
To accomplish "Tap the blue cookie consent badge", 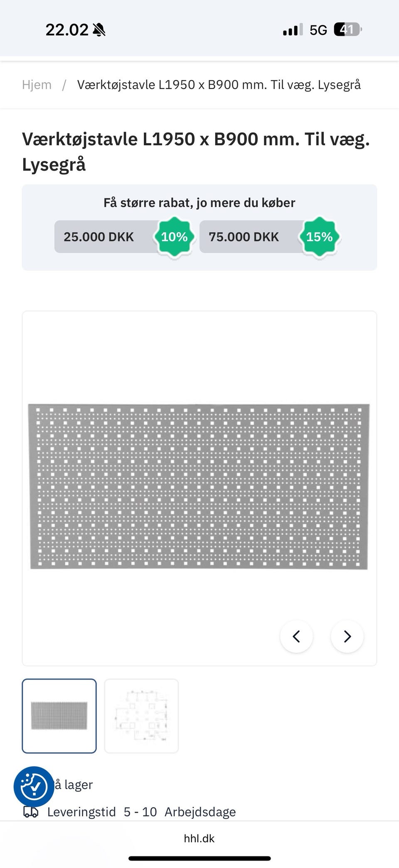I will pos(34,786).
